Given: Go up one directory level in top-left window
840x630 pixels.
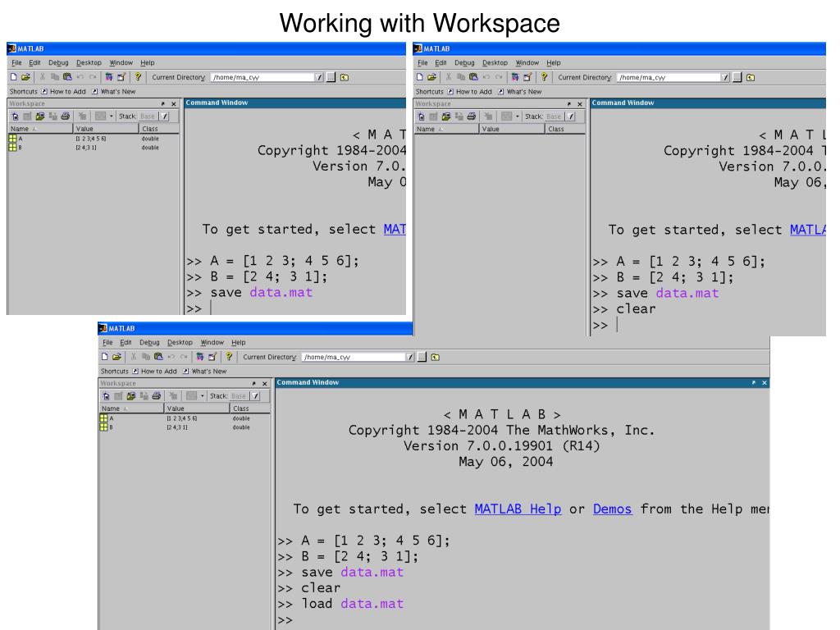Looking at the screenshot, I should click(345, 77).
